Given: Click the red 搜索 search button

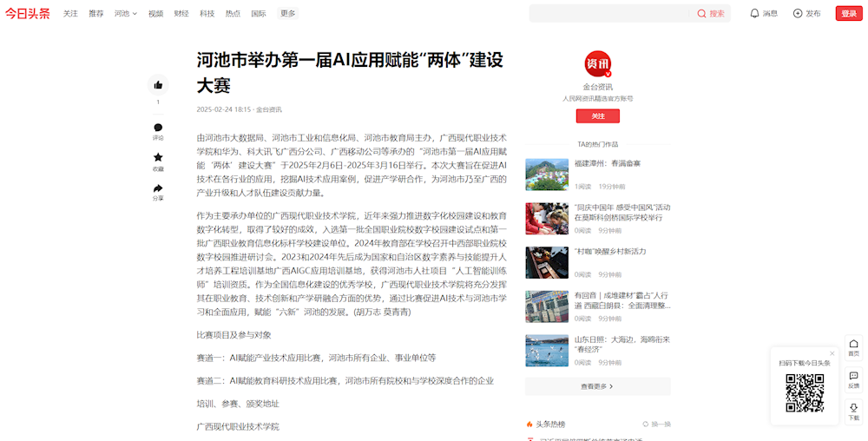Looking at the screenshot, I should [x=711, y=13].
